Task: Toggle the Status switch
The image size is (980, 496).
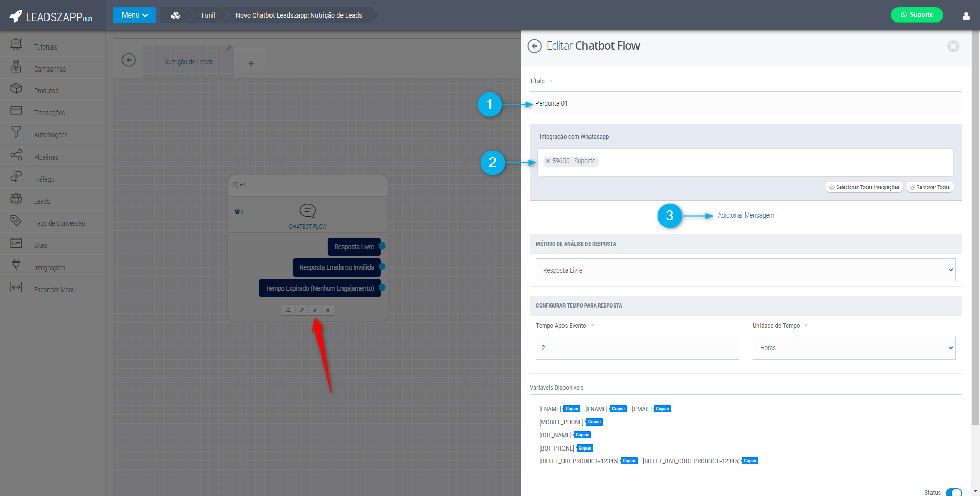Action: click(x=953, y=492)
